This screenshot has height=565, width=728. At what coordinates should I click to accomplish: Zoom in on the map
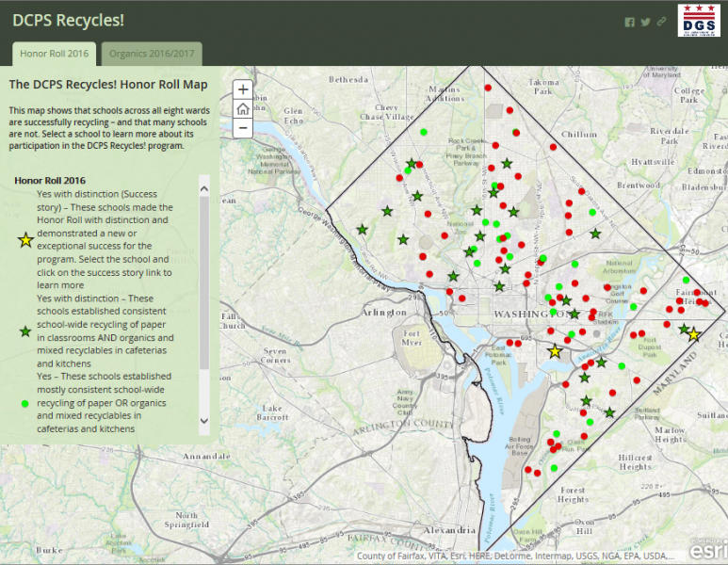pyautogui.click(x=243, y=89)
